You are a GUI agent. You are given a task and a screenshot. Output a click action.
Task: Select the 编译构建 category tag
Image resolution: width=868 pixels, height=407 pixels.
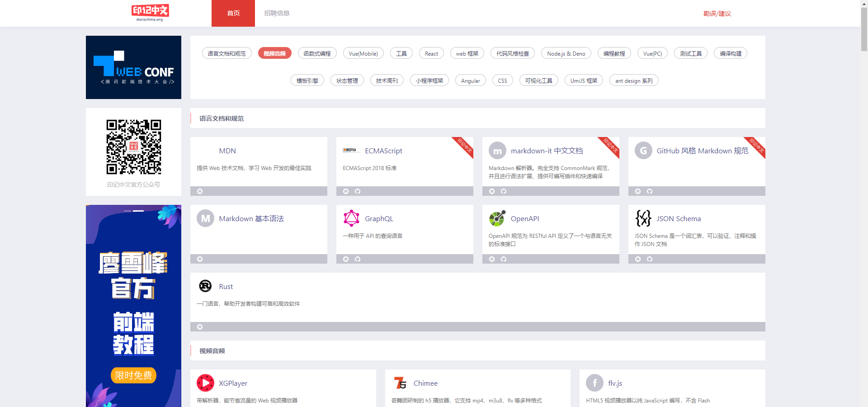tap(731, 53)
